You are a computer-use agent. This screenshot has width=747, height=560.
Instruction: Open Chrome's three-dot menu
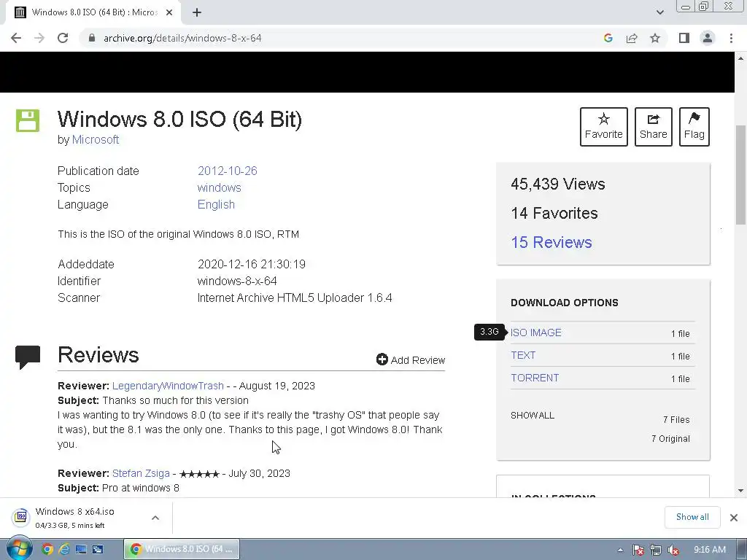(731, 38)
